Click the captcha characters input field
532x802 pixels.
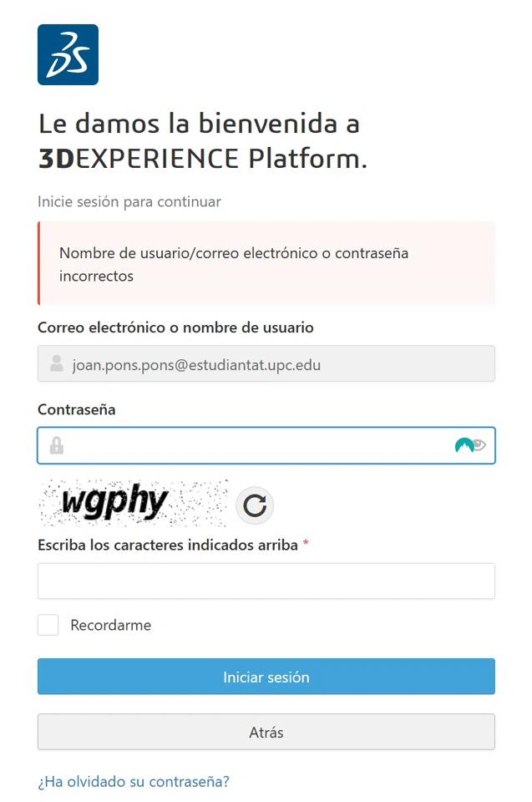(266, 581)
